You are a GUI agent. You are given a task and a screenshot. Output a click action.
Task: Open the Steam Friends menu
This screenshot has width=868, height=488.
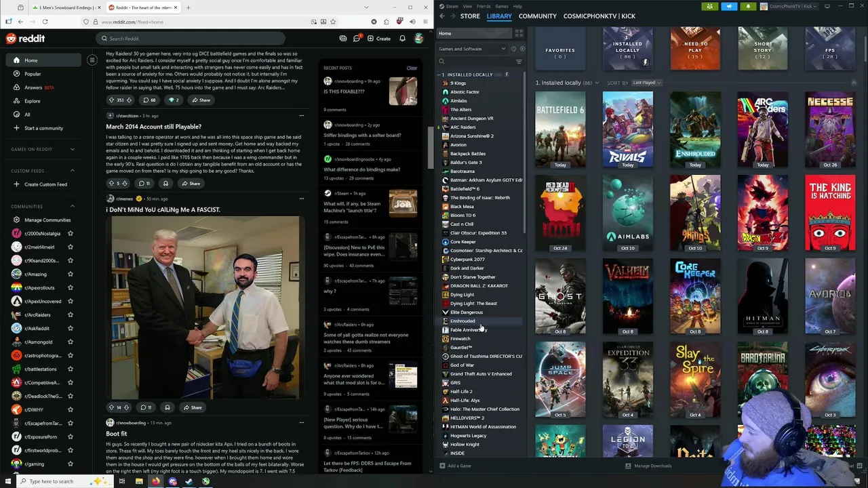point(484,6)
